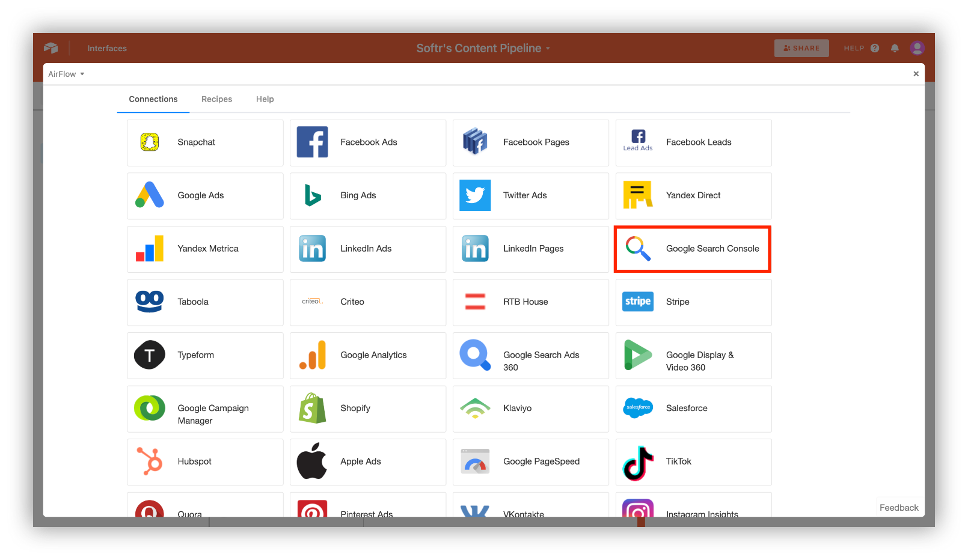Click the LinkedIn Pages logo icon
968x560 pixels.
475,249
